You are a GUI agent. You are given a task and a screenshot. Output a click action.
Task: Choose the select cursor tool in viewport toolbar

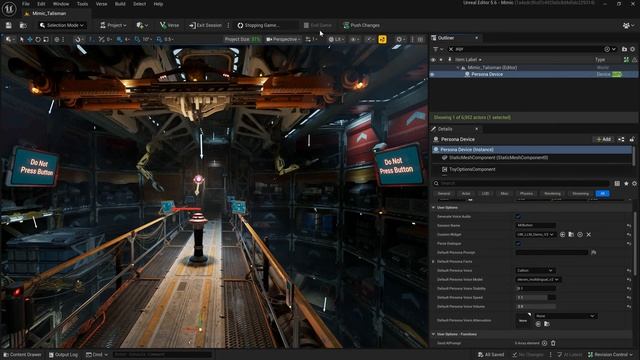click(22, 40)
